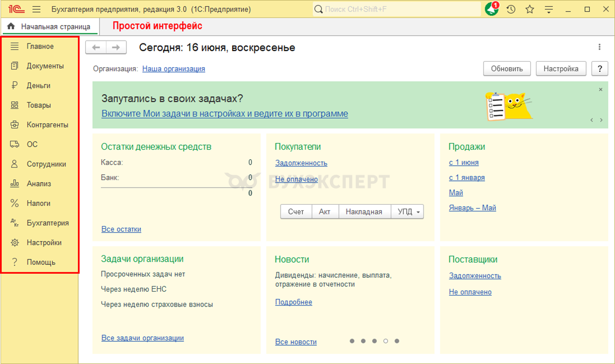Create a Накладная document
The image size is (615, 364).
pyautogui.click(x=364, y=212)
